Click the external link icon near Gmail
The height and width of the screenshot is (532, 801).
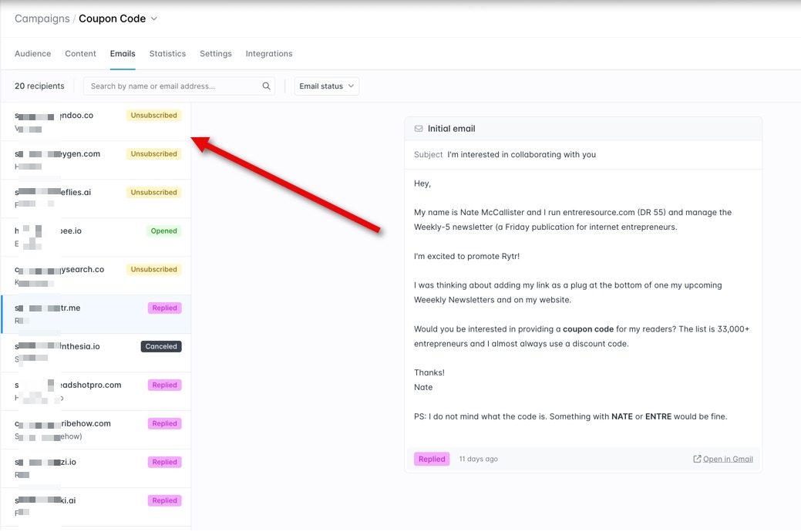[x=697, y=459]
